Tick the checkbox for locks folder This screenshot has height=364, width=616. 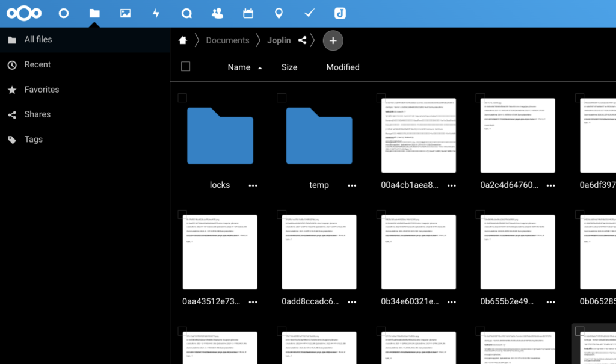click(x=182, y=98)
